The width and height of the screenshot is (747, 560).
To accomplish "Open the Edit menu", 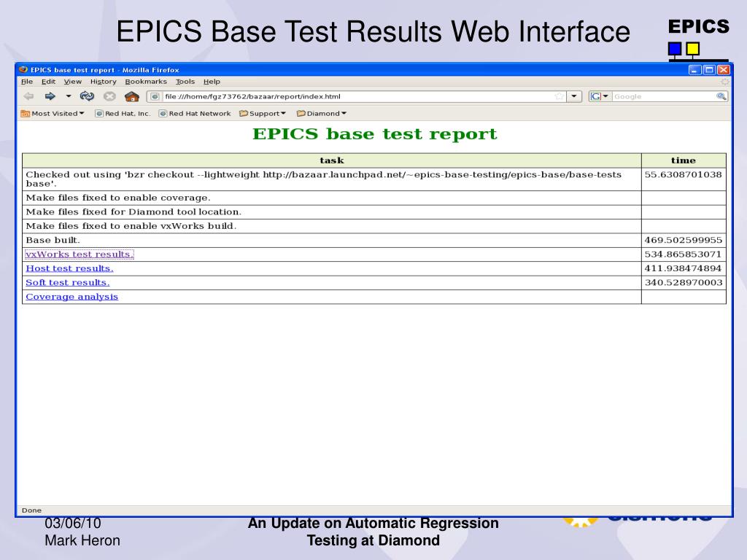I will coord(49,82).
